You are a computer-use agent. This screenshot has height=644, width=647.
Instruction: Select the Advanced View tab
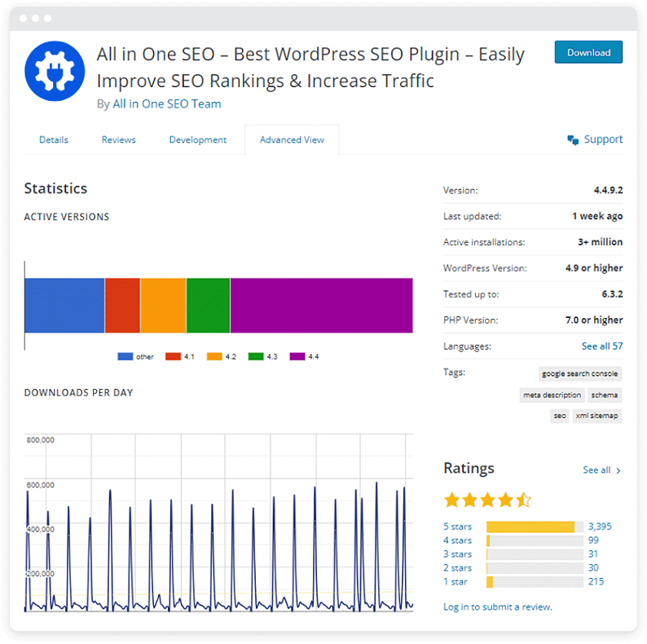tap(293, 140)
